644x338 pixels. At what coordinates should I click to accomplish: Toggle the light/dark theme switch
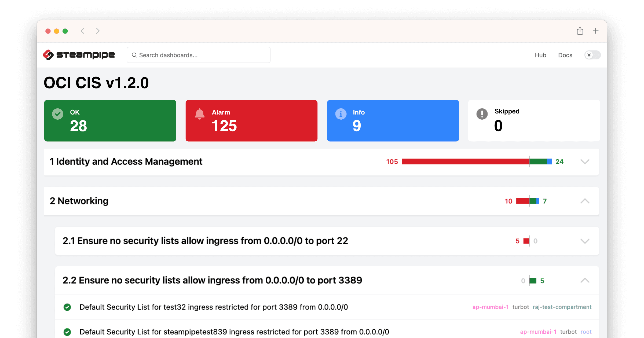[592, 55]
